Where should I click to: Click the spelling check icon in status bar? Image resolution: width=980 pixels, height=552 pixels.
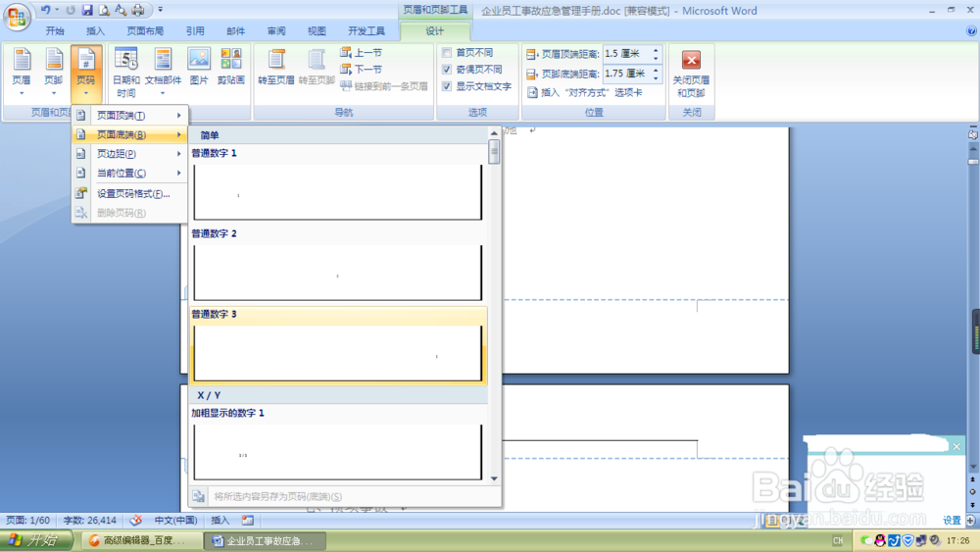[135, 520]
